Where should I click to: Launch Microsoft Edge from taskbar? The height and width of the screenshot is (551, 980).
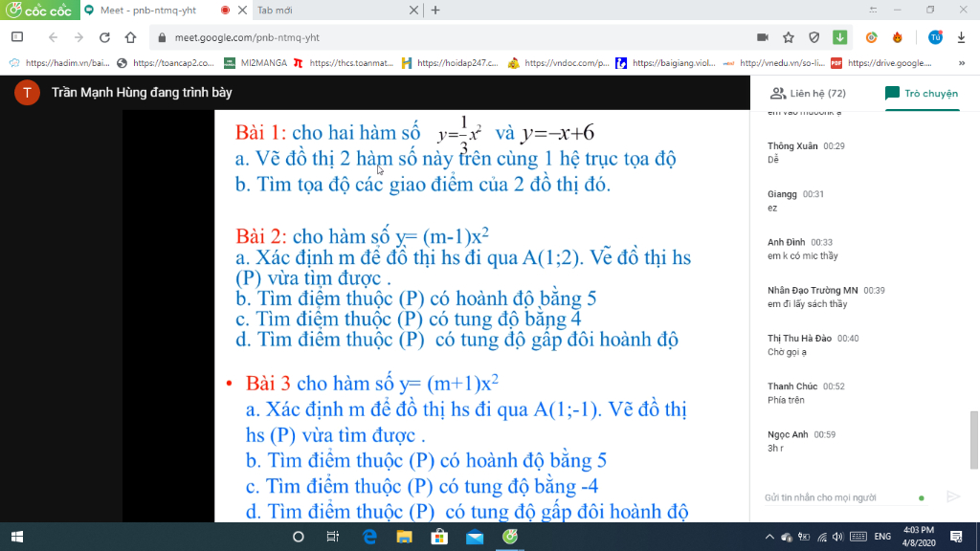[369, 537]
